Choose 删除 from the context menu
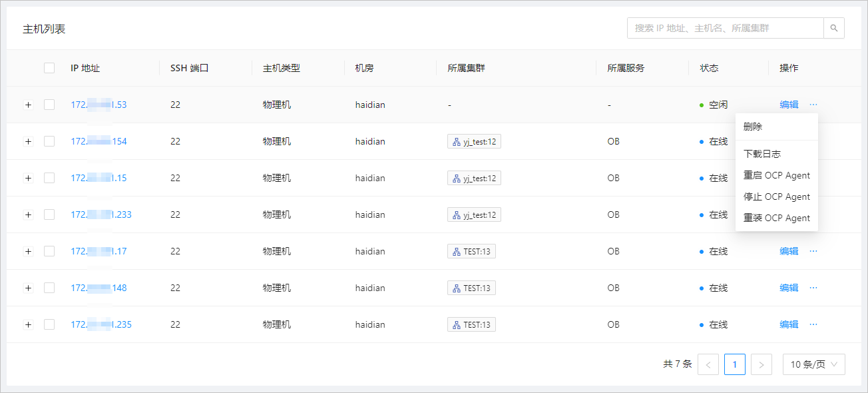Viewport: 868px width, 393px height. tap(777, 127)
